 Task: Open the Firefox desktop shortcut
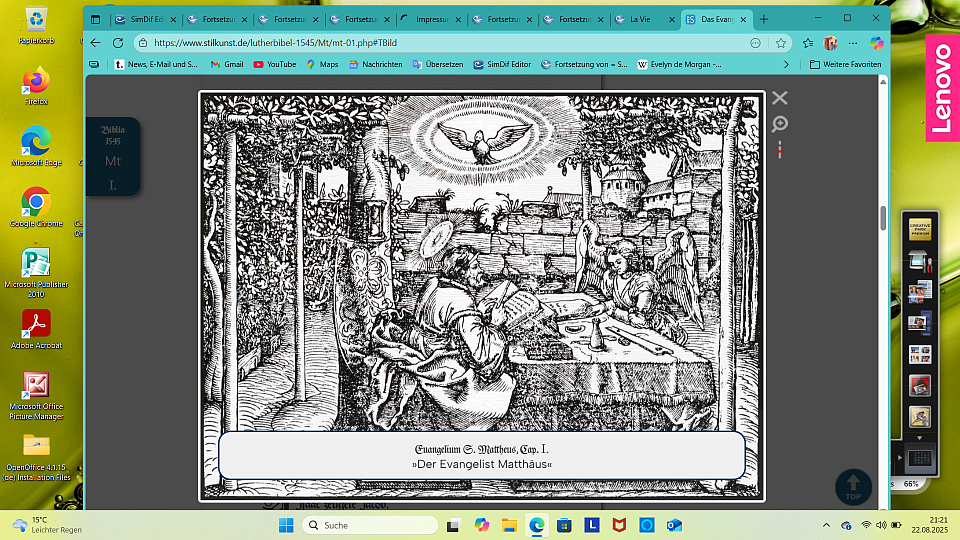point(36,86)
